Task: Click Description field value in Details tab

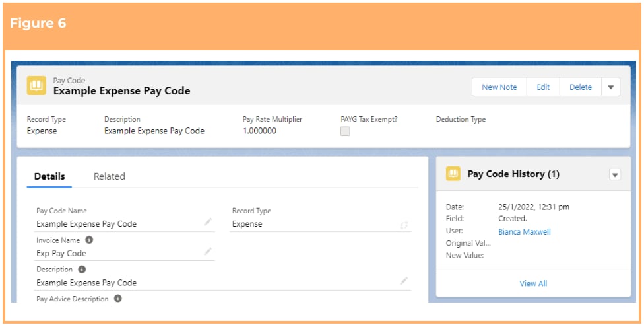Action: 86,283
